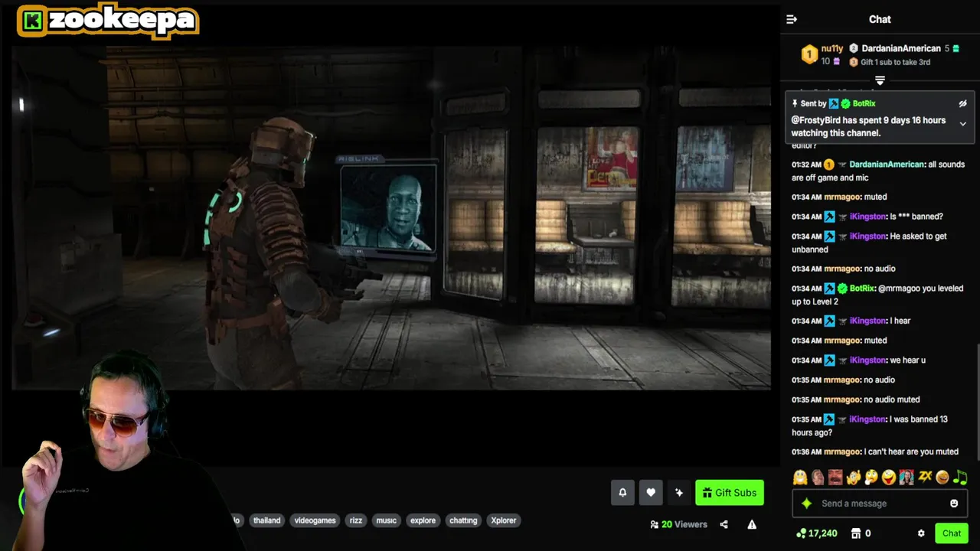Insert the thumbs-up smiley emote
The height and width of the screenshot is (551, 980).
coord(853,478)
